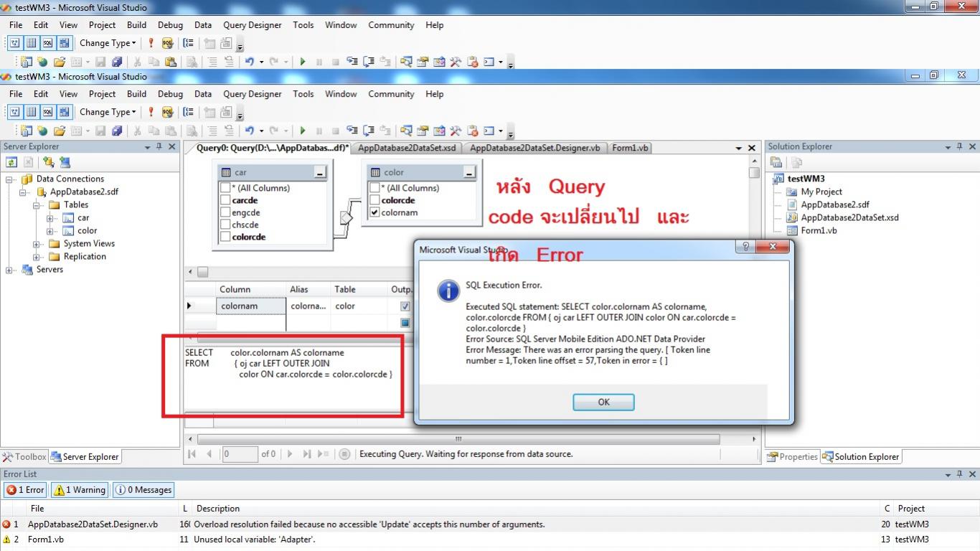The image size is (980, 551).
Task: Toggle Show Diagram Pane in front window toolbar
Action: tap(14, 112)
